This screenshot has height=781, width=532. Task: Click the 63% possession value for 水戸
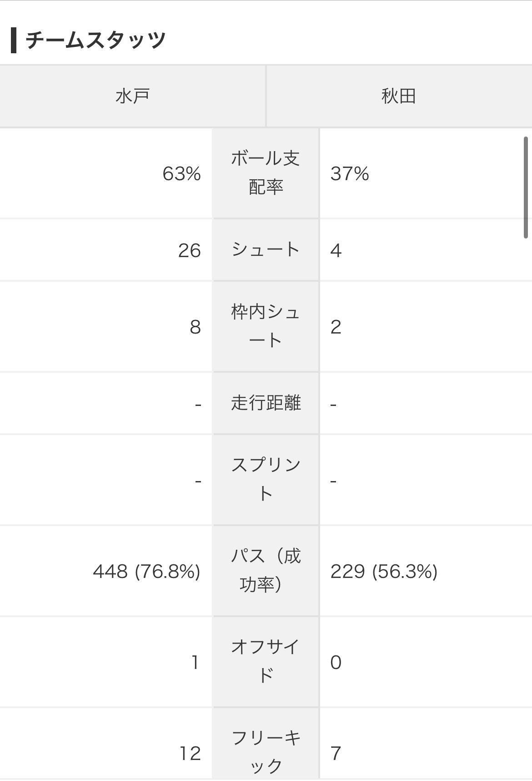(x=181, y=173)
